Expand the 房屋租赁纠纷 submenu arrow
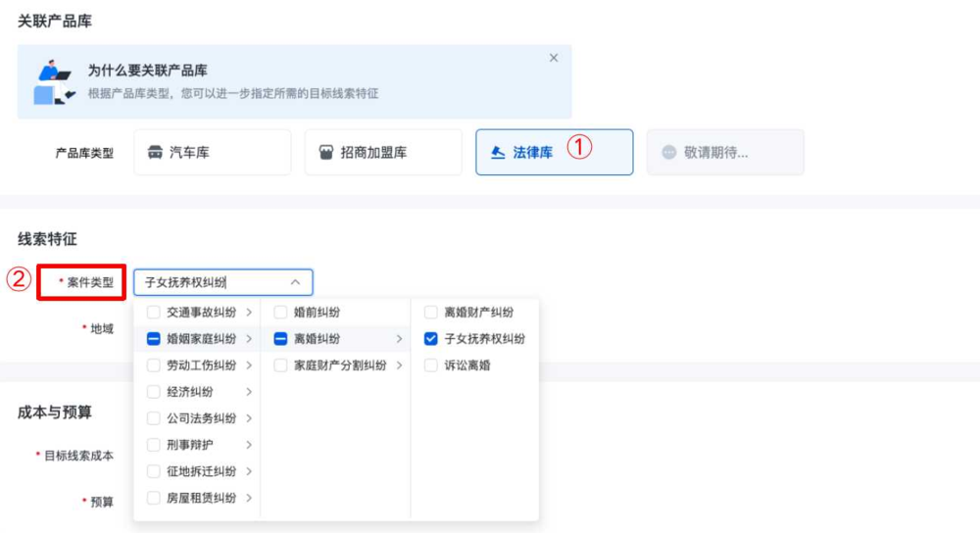 click(249, 498)
